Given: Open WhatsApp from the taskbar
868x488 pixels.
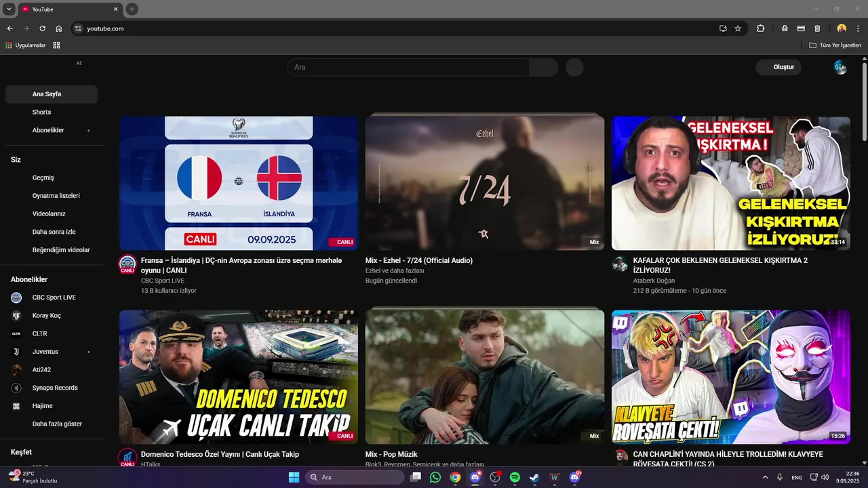Looking at the screenshot, I should click(x=435, y=477).
